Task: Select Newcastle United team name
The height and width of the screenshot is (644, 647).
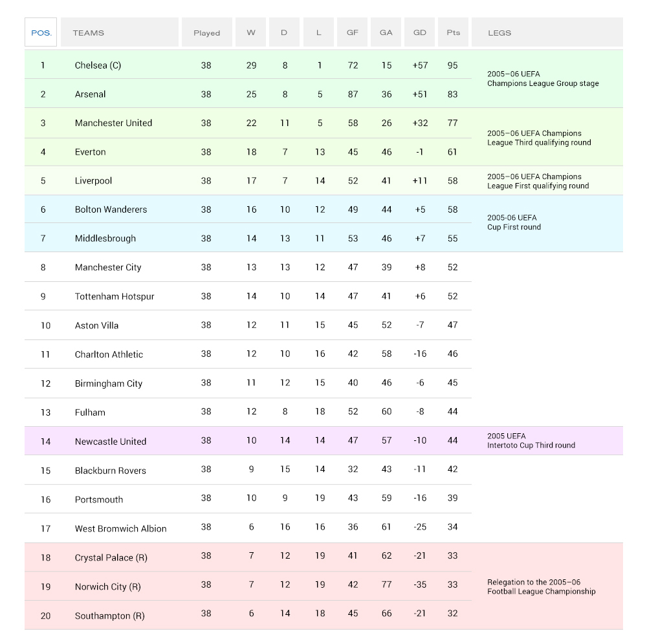Action: [111, 442]
